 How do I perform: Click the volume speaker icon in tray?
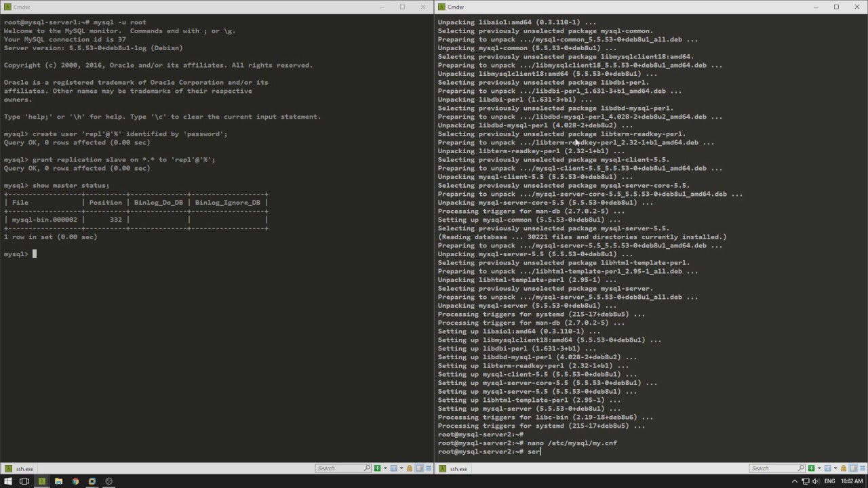coord(816,481)
